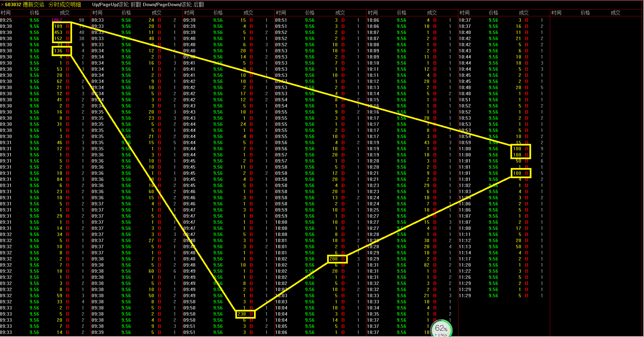Click the 时间 header above the 09:25 row
This screenshot has height=337, width=644.
coord(5,13)
